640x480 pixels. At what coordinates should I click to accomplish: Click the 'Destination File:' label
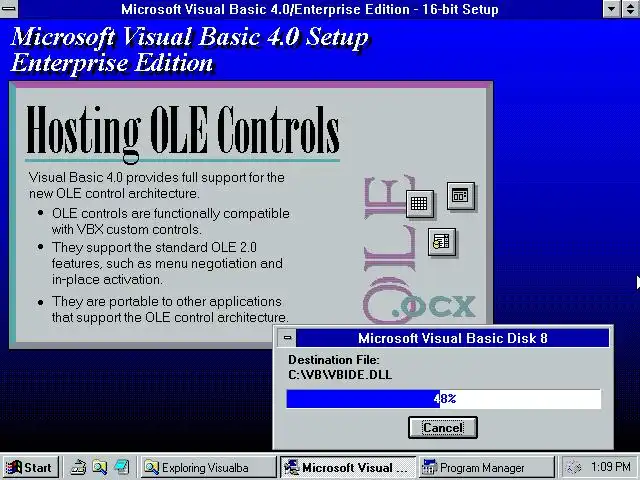[x=333, y=360]
